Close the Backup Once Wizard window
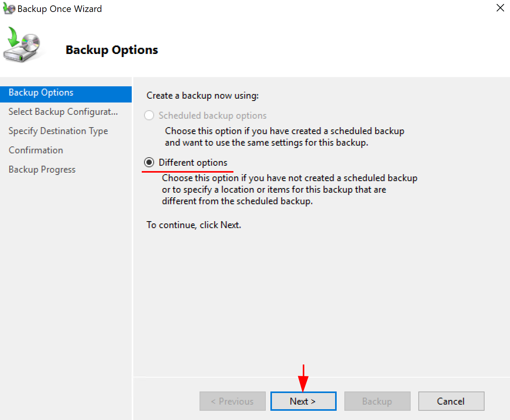The width and height of the screenshot is (510, 420). 500,8
